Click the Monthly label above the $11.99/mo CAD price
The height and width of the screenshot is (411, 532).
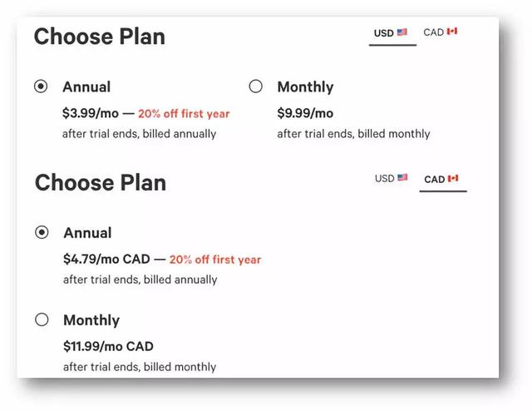(91, 320)
